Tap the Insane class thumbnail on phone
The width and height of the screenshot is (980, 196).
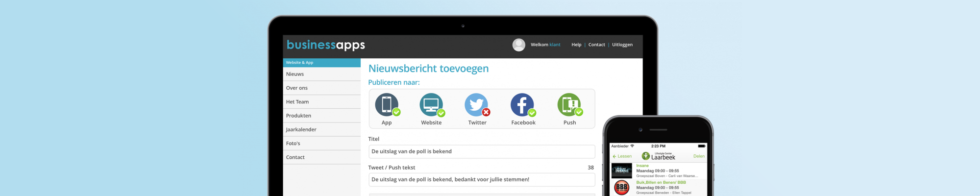click(x=622, y=171)
